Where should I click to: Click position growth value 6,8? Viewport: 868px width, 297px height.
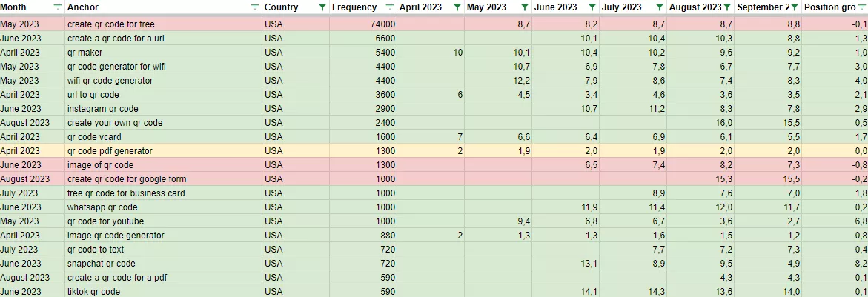(835, 221)
